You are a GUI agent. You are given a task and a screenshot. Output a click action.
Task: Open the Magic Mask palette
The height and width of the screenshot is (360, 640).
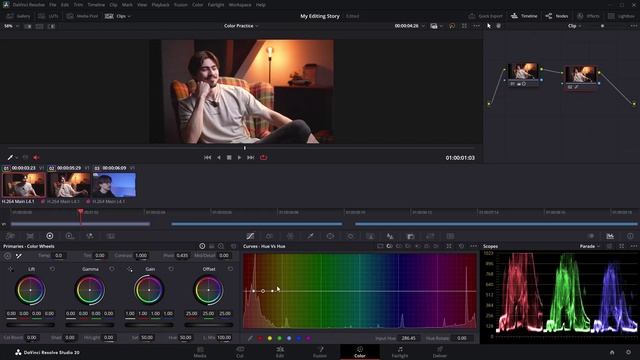tap(370, 236)
